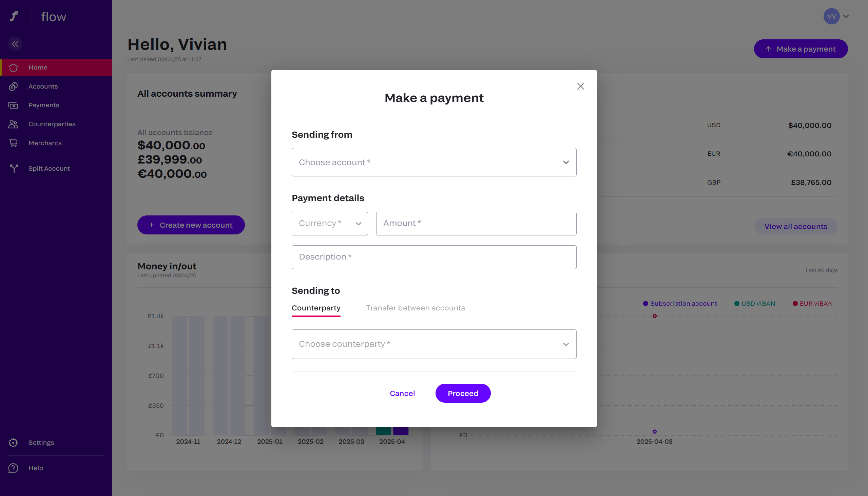Collapse sidebar with double-chevron icon
Screen dimensions: 868x496
pyautogui.click(x=15, y=44)
